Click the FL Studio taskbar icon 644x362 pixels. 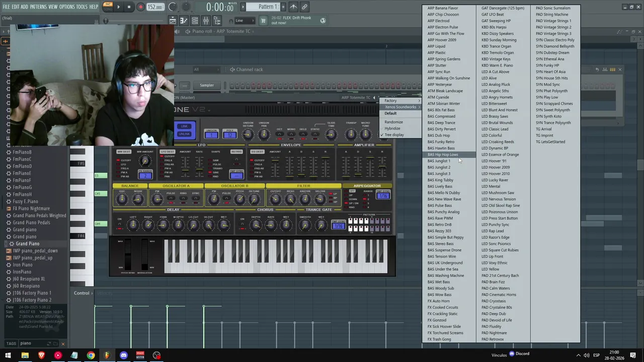click(x=107, y=355)
